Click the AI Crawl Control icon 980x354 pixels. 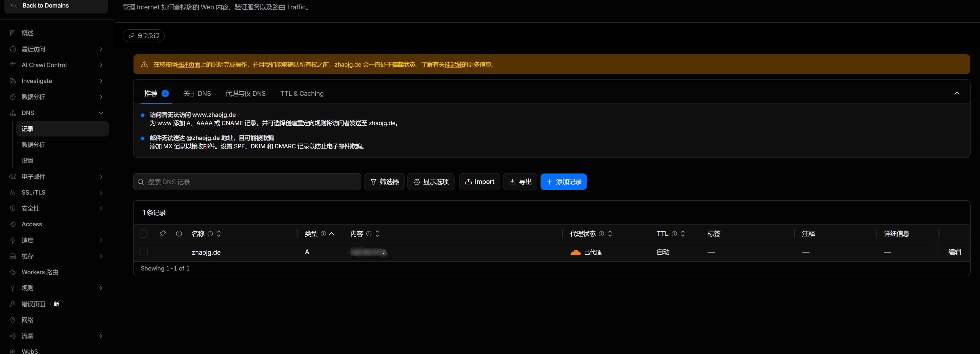tap(13, 65)
